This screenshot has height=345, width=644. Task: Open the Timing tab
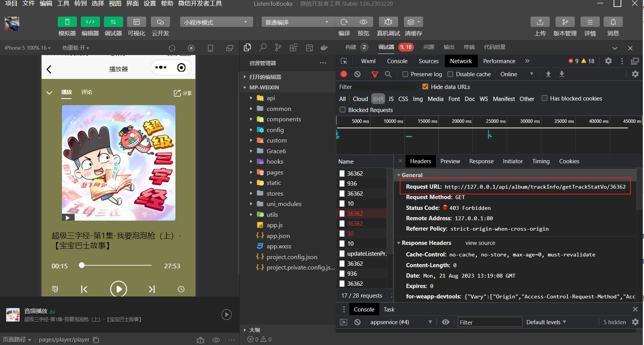click(541, 161)
